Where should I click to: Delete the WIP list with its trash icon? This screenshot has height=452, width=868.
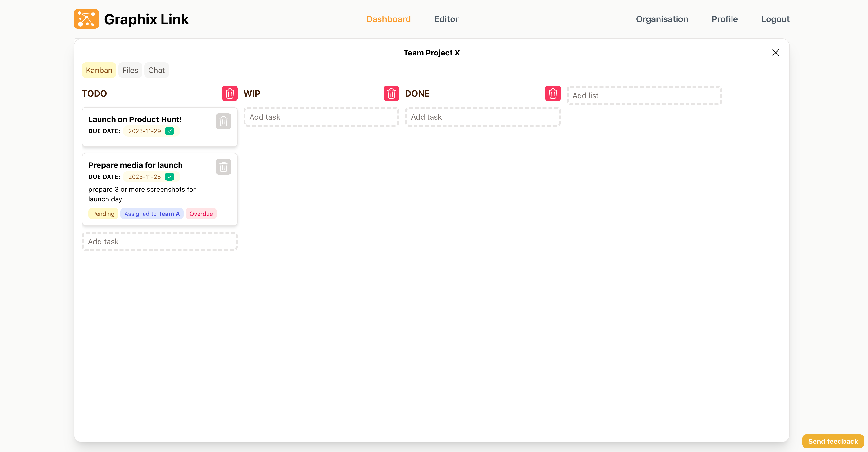391,93
